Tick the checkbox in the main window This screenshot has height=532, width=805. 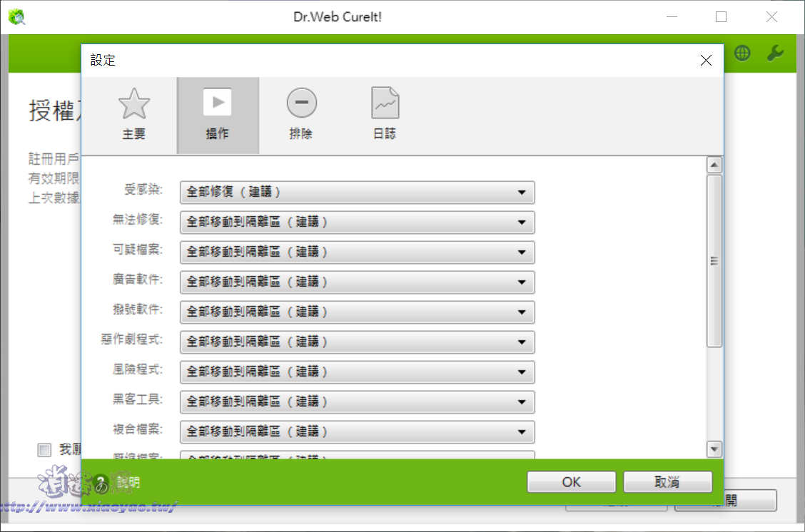(44, 450)
